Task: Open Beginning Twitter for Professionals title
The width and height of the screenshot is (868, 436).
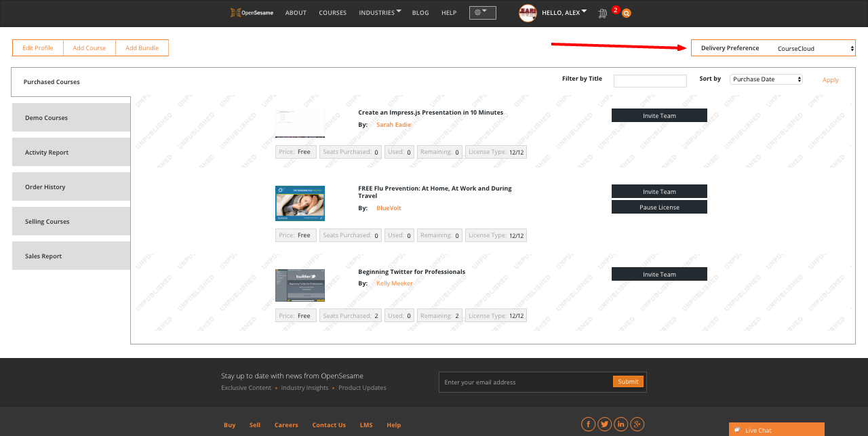Action: [412, 272]
